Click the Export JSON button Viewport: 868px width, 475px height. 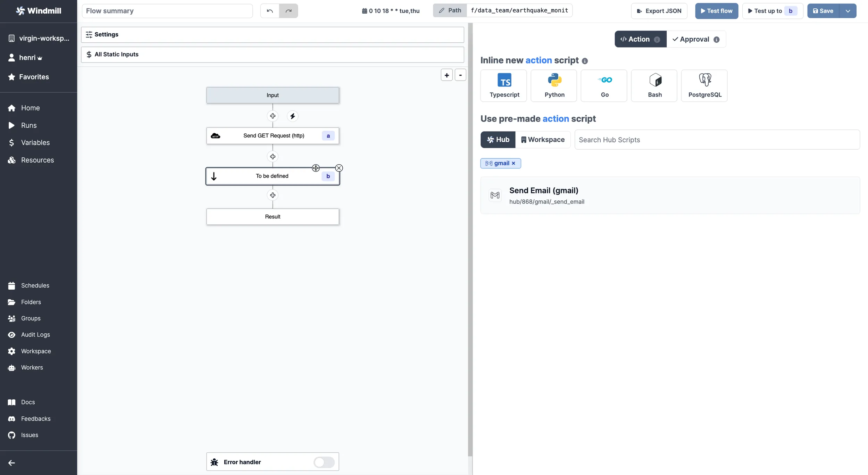point(658,11)
